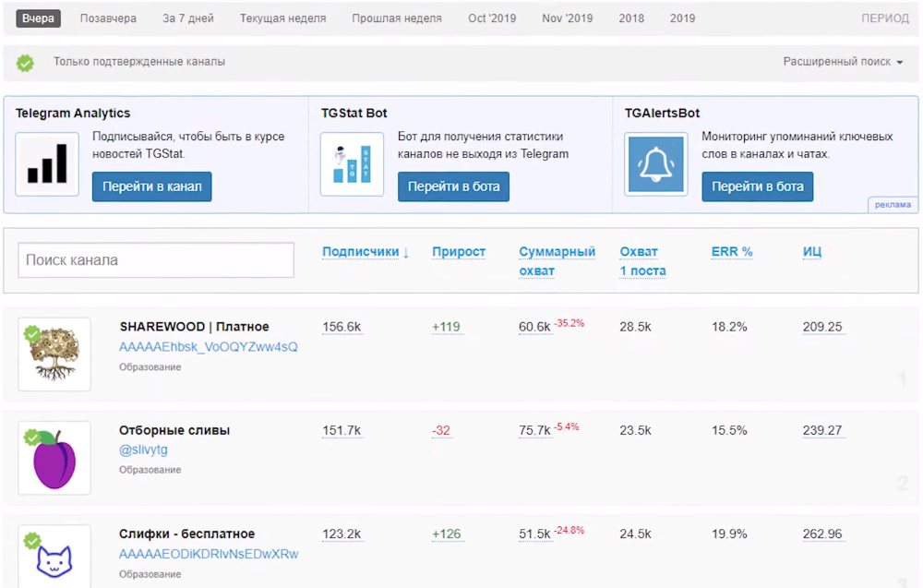
Task: Select the Вчера period tab
Action: [x=38, y=18]
